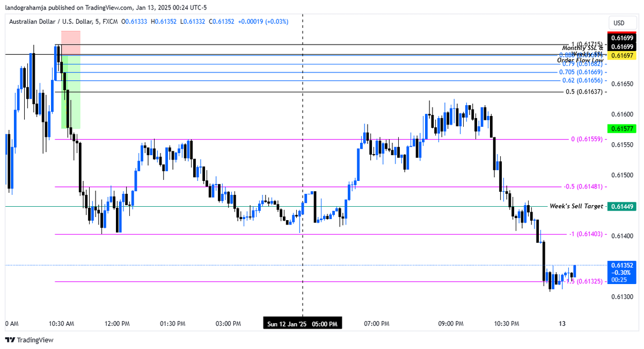Click the 10:30 AM time axis label
This screenshot has height=349, width=644.
pos(61,324)
